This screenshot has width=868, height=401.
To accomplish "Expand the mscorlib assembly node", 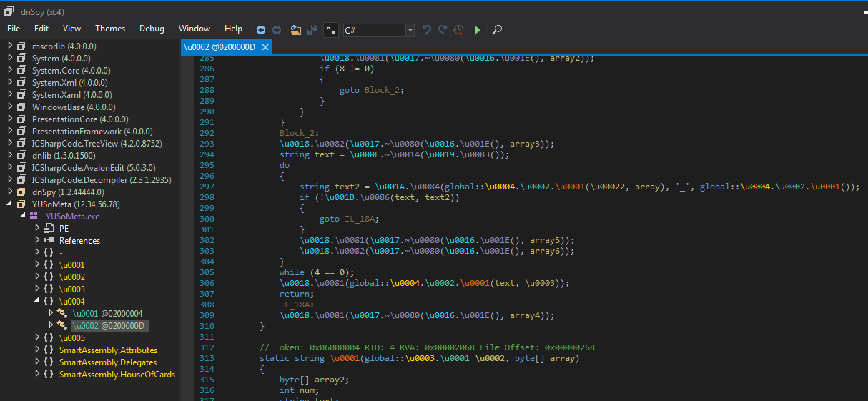I will [x=10, y=46].
